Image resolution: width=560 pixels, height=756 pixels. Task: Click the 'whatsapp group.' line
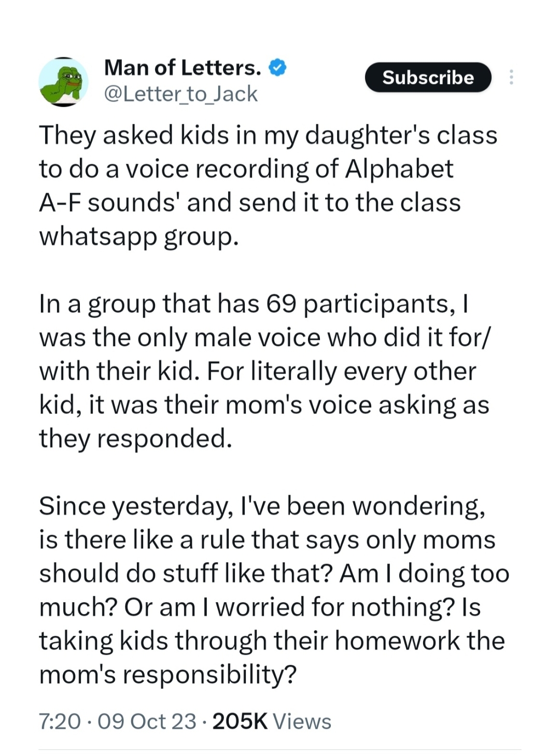click(x=139, y=237)
